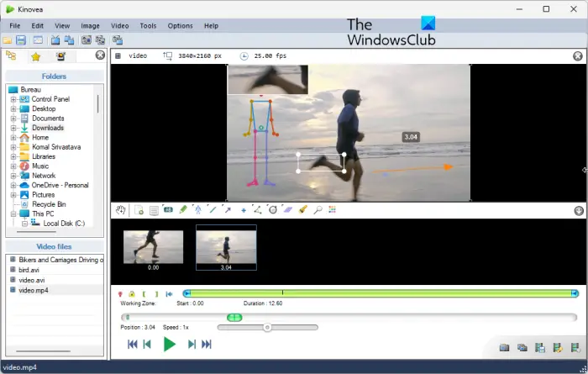Collapse the This PC tree node
The height and width of the screenshot is (374, 588).
pyautogui.click(x=13, y=213)
